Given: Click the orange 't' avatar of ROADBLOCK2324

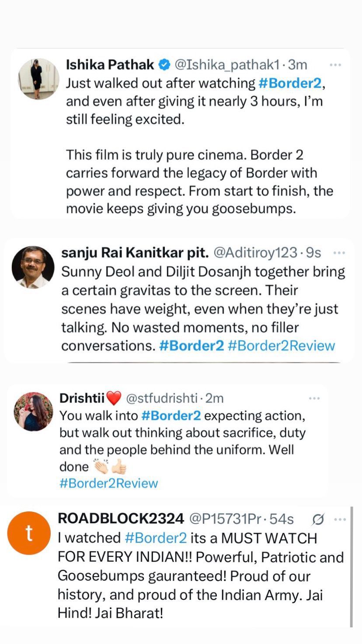Looking at the screenshot, I should tap(29, 533).
